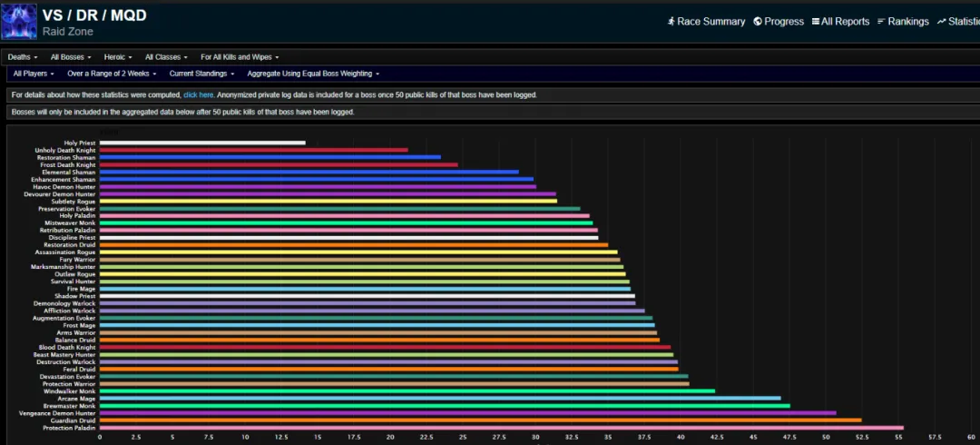Expand the All Bosses filter
Viewport: 980px width, 445px height.
pos(72,57)
